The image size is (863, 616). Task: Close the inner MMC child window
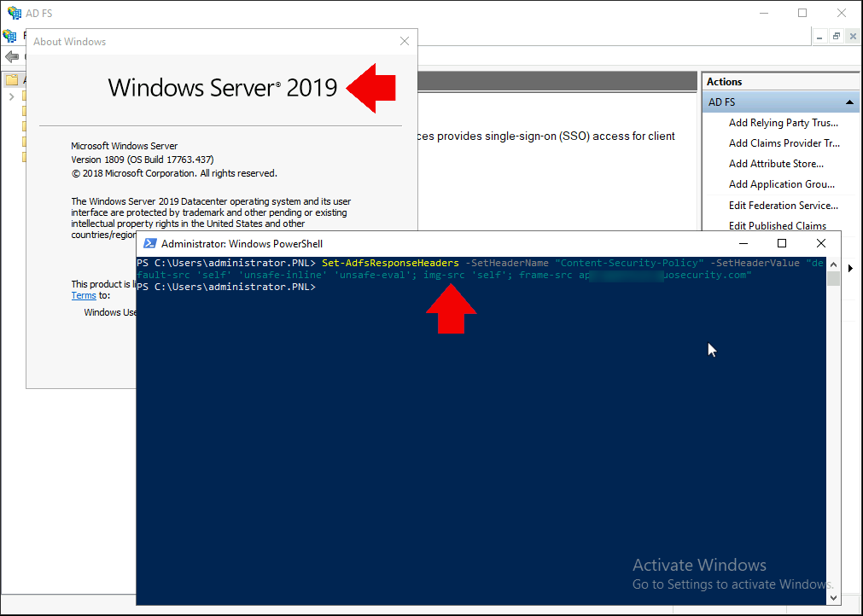coord(853,37)
